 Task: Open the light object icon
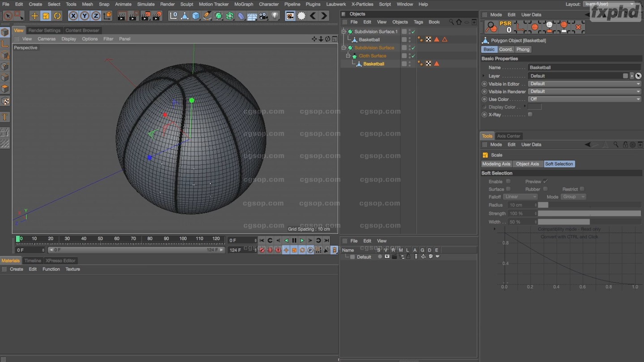pyautogui.click(x=275, y=16)
